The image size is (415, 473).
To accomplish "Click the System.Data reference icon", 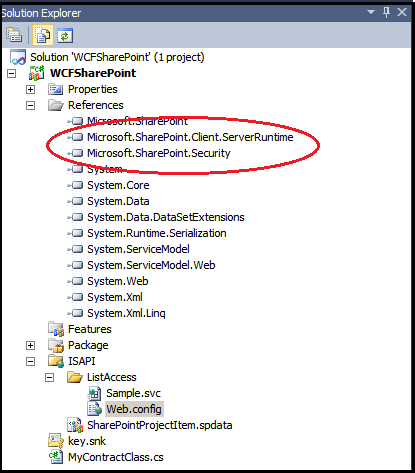I will tap(76, 201).
